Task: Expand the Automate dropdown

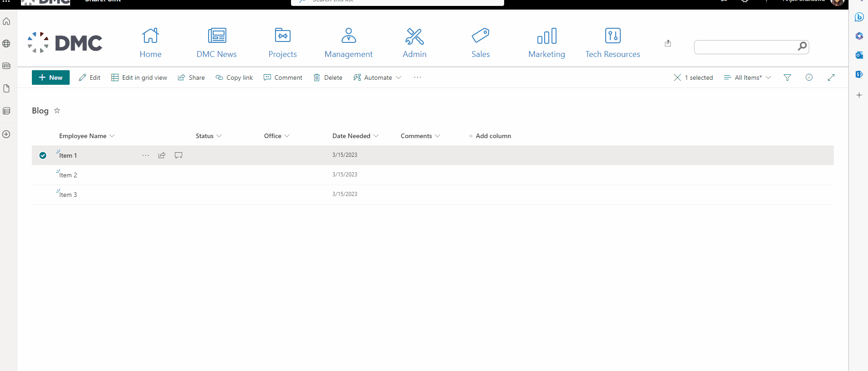Action: (x=378, y=77)
